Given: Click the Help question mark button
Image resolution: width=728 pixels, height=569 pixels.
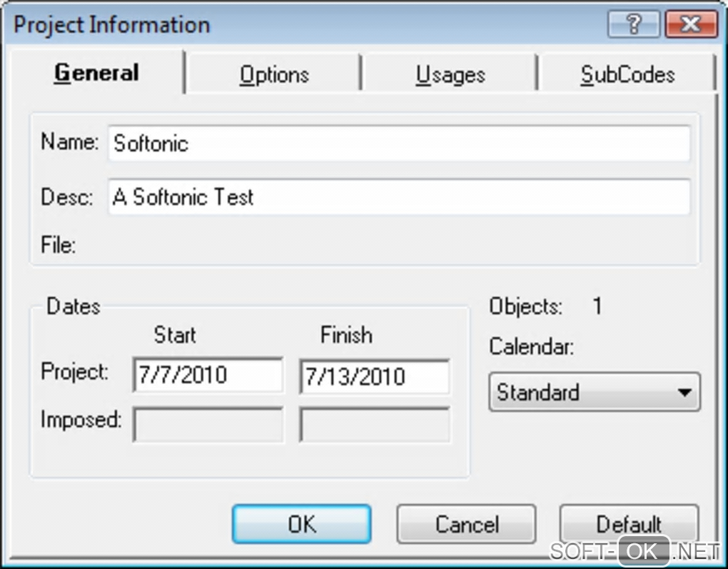Looking at the screenshot, I should pos(634,24).
